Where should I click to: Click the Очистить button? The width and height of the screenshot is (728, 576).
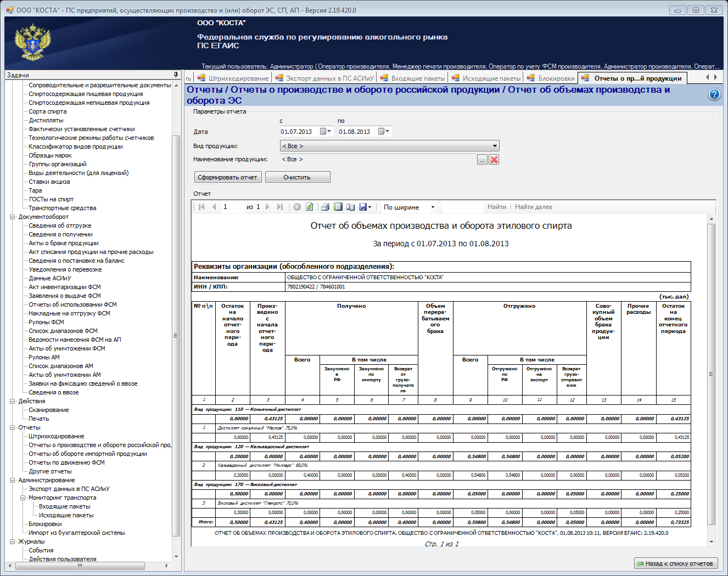(298, 177)
